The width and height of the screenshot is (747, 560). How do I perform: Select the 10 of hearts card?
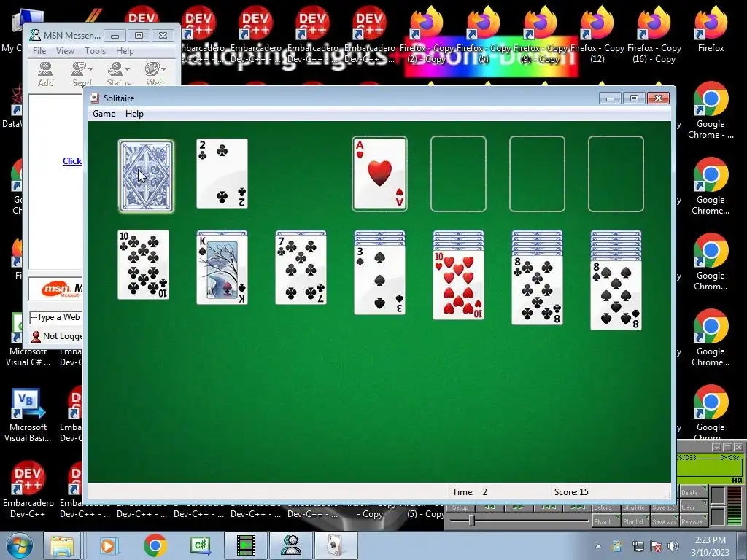click(x=458, y=285)
